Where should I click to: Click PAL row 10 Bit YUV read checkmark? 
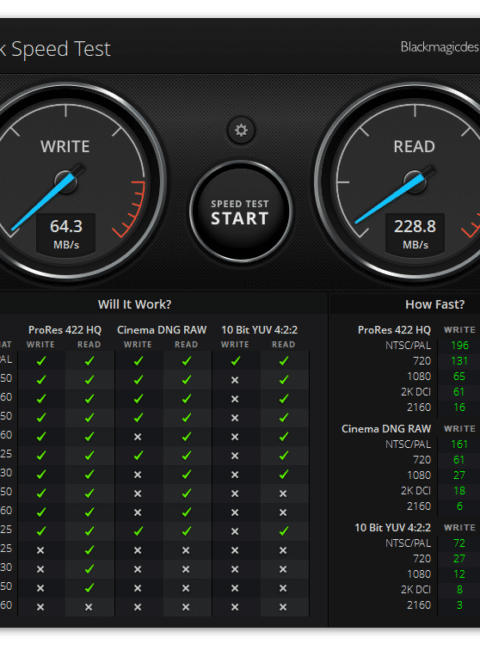284,361
